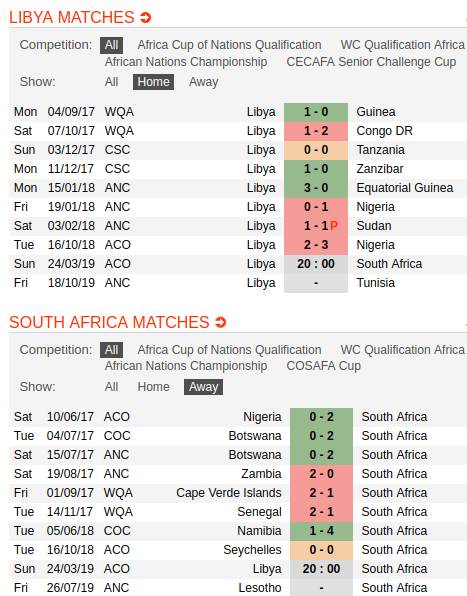Show All venues for South Africa matches
This screenshot has height=596, width=467.
pyautogui.click(x=111, y=387)
